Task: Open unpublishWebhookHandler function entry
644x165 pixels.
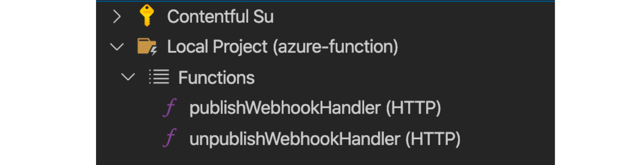Action: tap(325, 139)
